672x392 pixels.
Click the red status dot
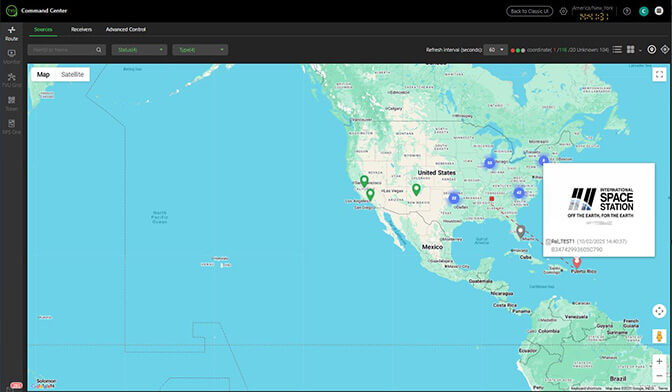click(513, 51)
